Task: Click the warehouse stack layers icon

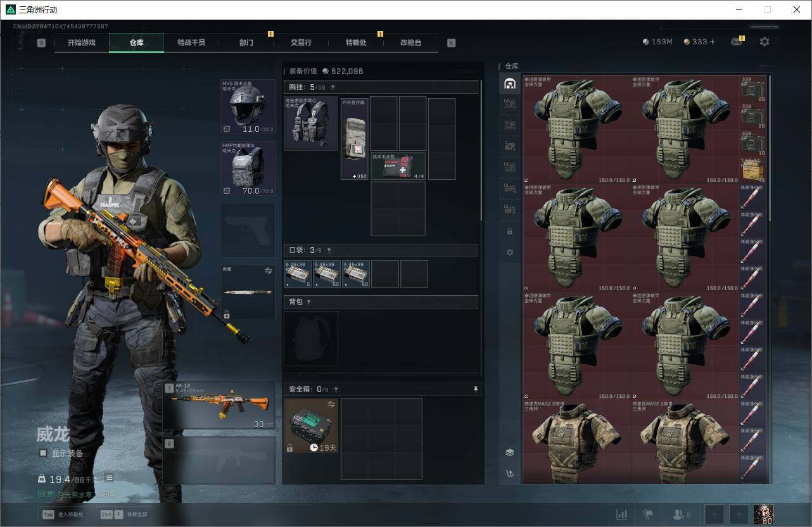Action: pyautogui.click(x=510, y=452)
